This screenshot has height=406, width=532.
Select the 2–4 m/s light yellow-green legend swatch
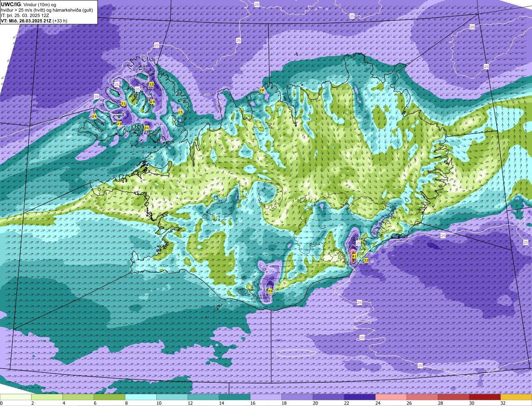click(47, 397)
